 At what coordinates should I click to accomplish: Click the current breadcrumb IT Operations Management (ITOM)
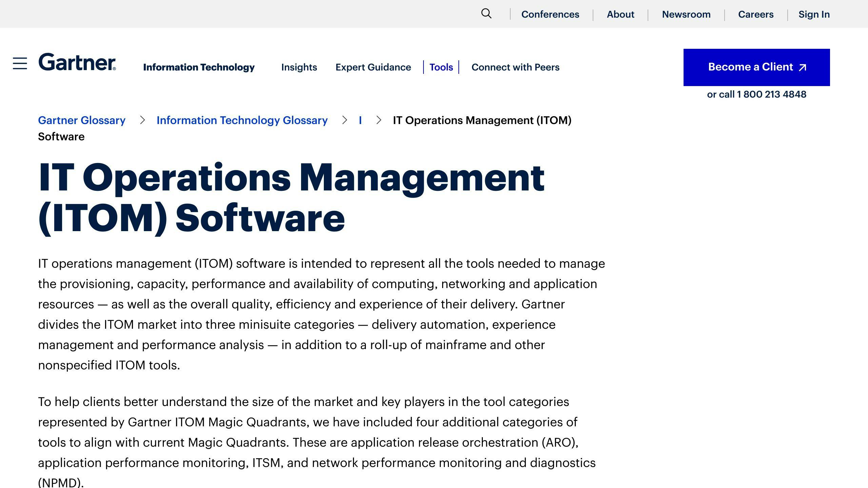pos(482,120)
